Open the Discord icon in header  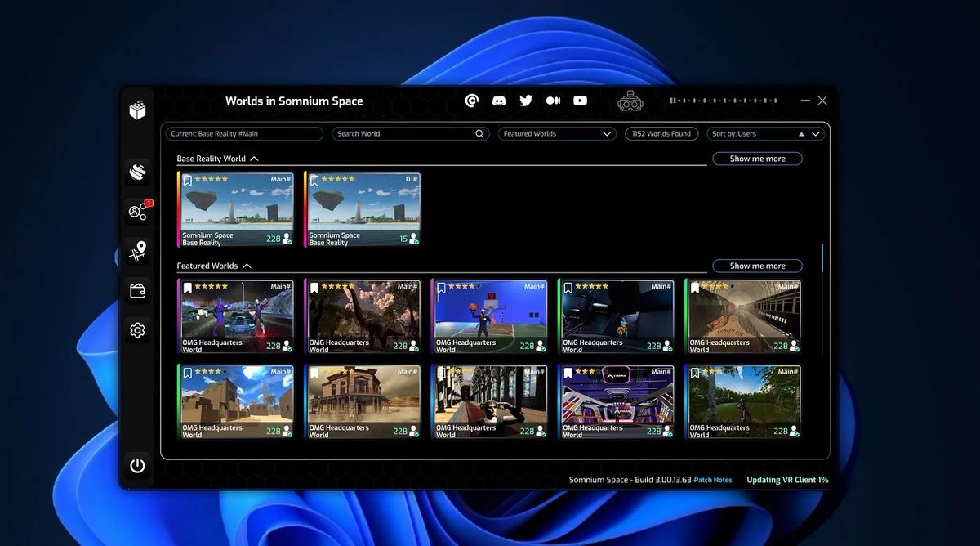[499, 101]
